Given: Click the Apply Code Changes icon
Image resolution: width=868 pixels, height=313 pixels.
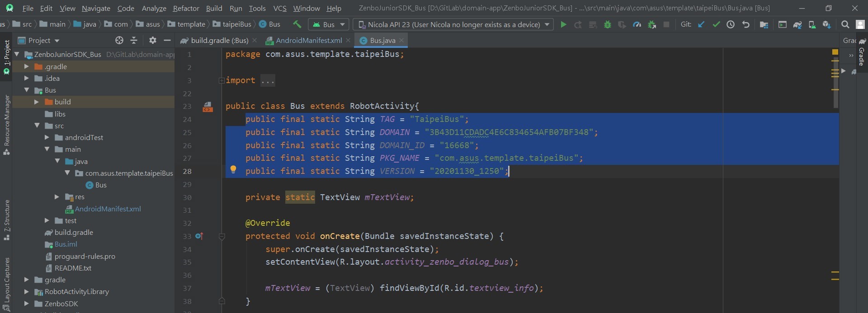Looking at the screenshot, I should [x=593, y=24].
